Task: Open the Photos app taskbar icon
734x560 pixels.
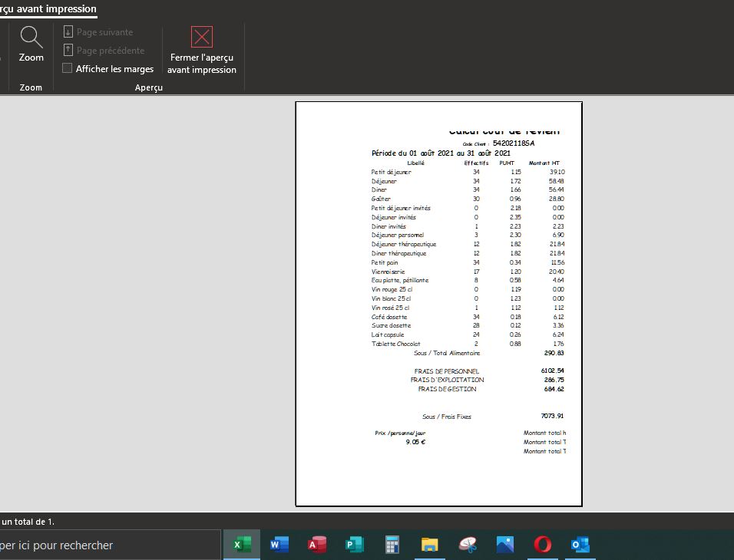Action: [505, 545]
